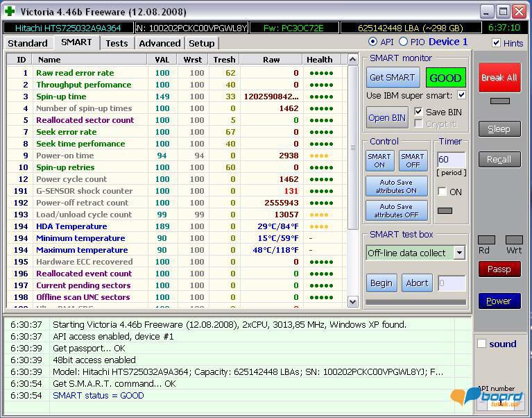Click the Get SMART button
The width and height of the screenshot is (532, 418).
392,78
